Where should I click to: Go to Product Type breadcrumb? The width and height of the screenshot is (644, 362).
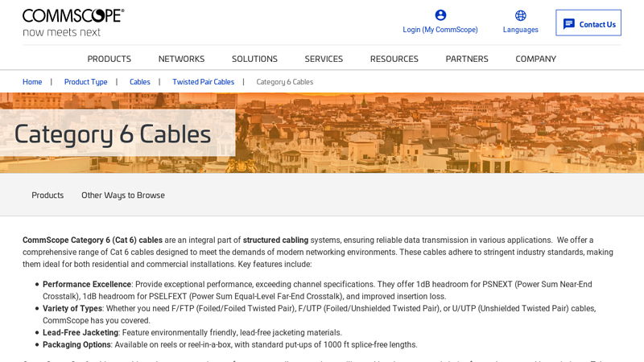[x=85, y=82]
